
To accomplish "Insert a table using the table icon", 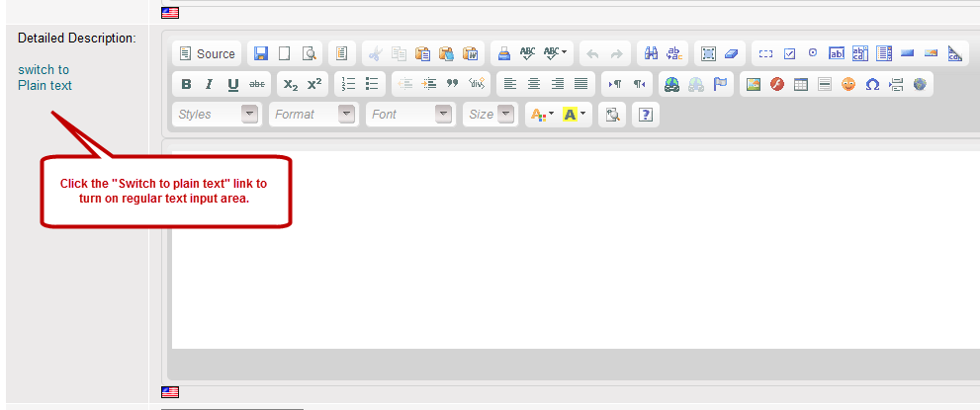I will (801, 85).
